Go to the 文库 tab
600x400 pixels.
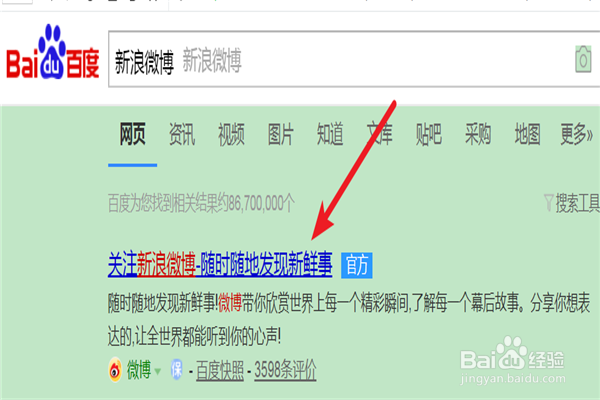(380, 134)
